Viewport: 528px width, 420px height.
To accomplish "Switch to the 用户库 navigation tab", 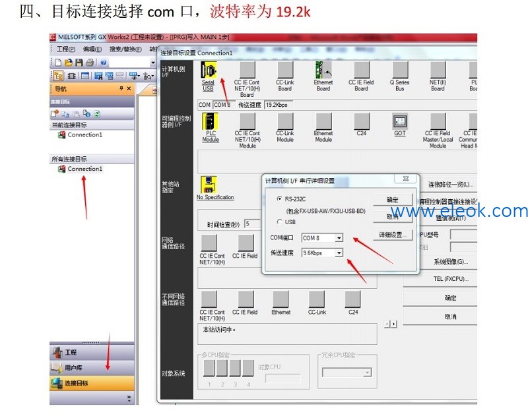I will click(92, 367).
